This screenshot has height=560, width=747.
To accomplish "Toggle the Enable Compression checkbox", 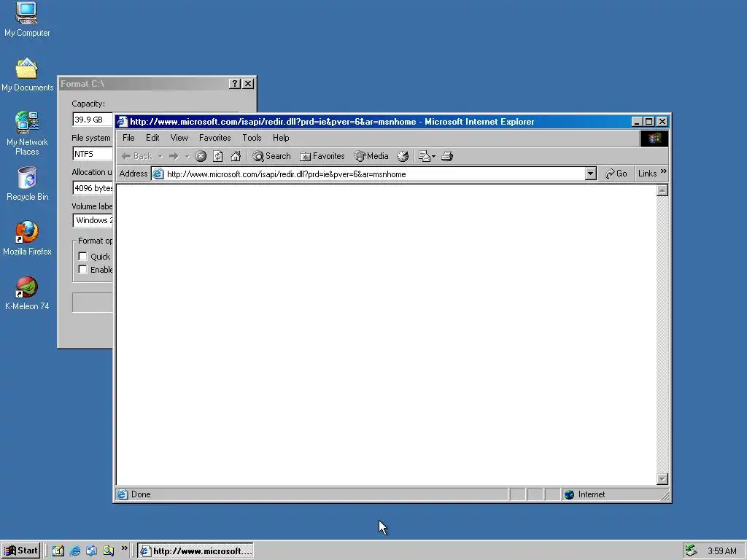I will (82, 270).
